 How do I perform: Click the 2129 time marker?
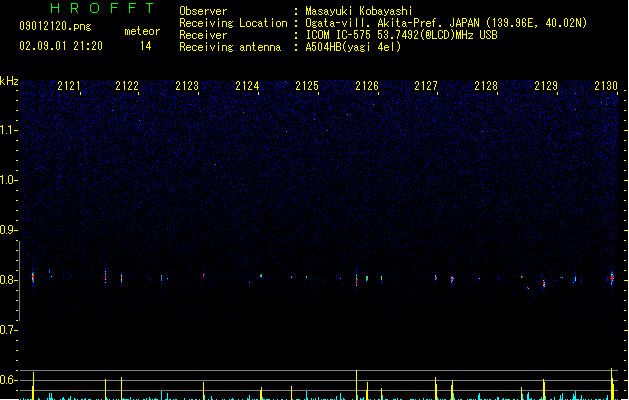pos(546,86)
